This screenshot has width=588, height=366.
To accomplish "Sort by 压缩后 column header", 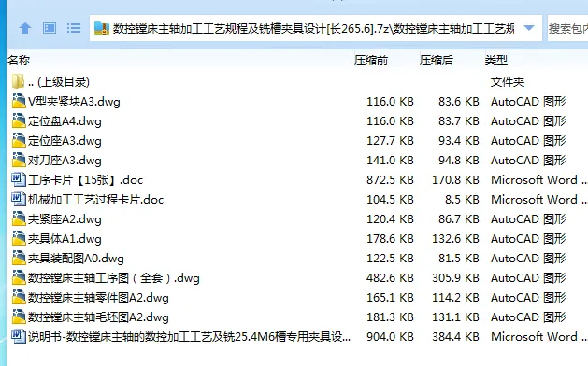I will [x=437, y=61].
